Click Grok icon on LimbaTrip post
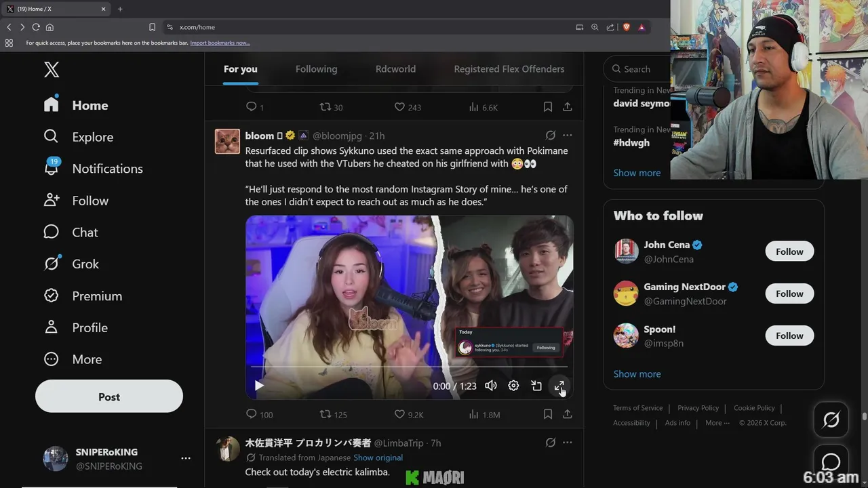 pos(551,443)
